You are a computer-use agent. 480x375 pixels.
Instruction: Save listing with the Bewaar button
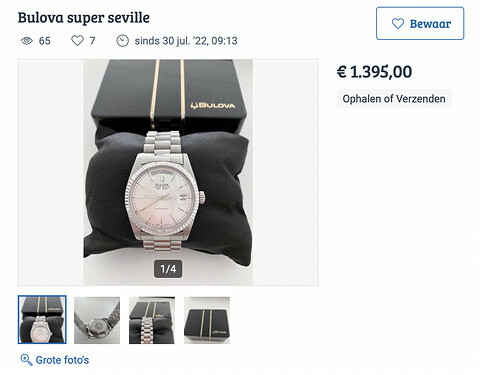pos(420,23)
